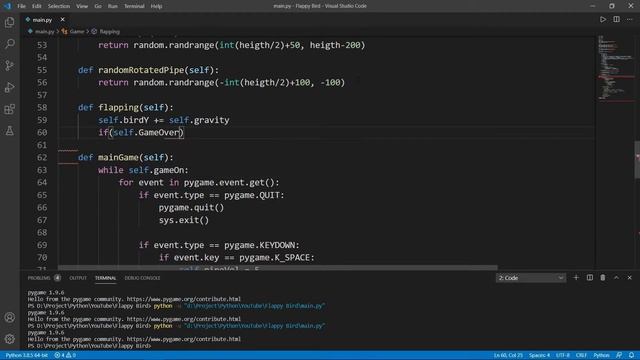Maximize the panel with up chevron
640x360 pixels.
(616, 278)
